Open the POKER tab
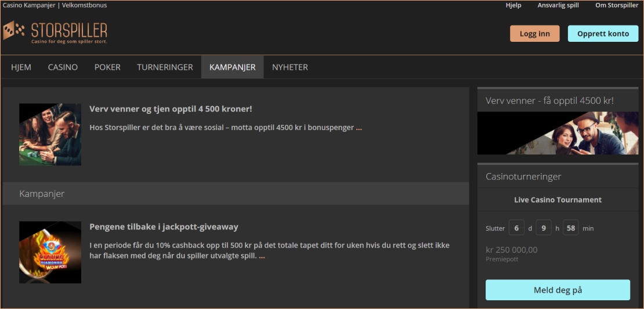Image resolution: width=644 pixels, height=309 pixels. pyautogui.click(x=107, y=67)
